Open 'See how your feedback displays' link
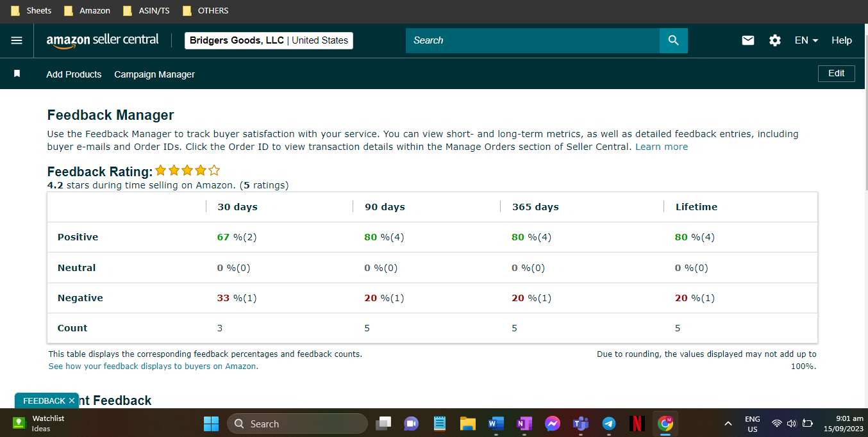868x437 pixels. click(x=153, y=367)
